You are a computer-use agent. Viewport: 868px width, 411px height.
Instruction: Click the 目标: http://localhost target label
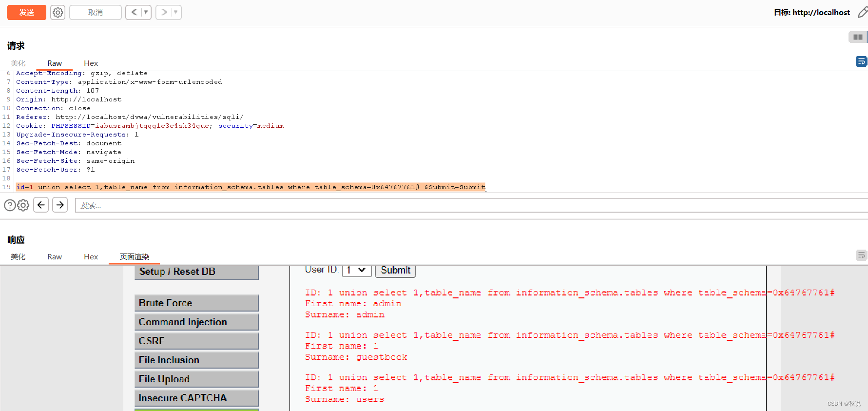[812, 13]
